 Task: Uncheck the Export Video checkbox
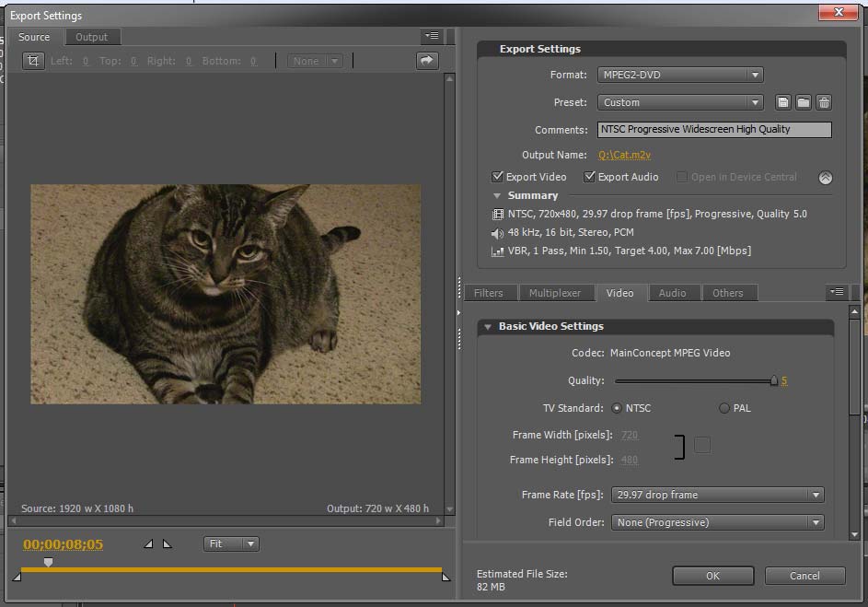[x=498, y=177]
